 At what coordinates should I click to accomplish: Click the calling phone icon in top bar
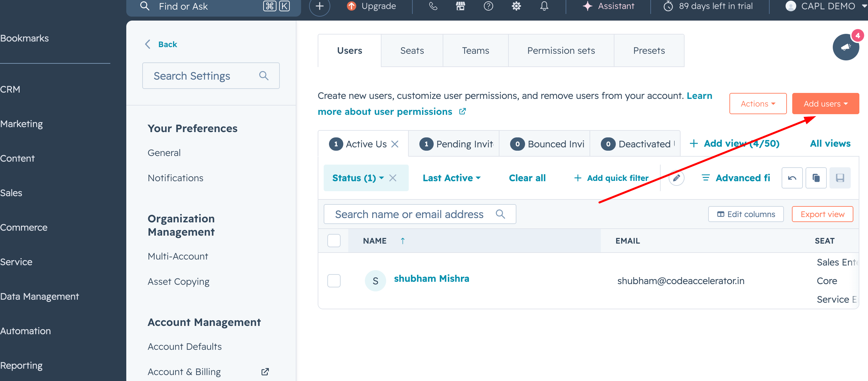pos(433,6)
